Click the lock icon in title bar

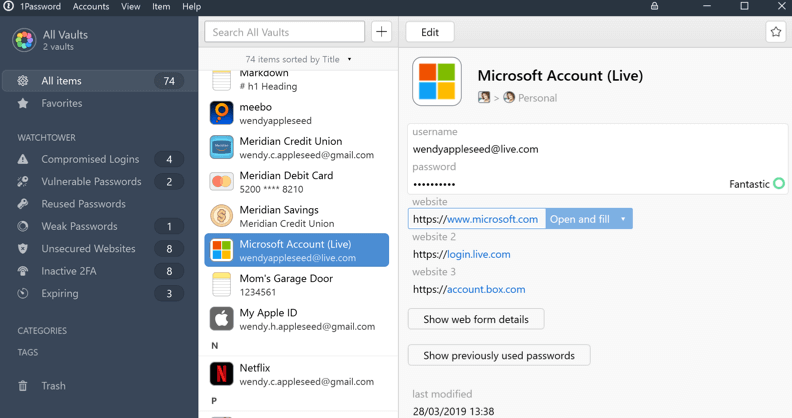(x=655, y=6)
